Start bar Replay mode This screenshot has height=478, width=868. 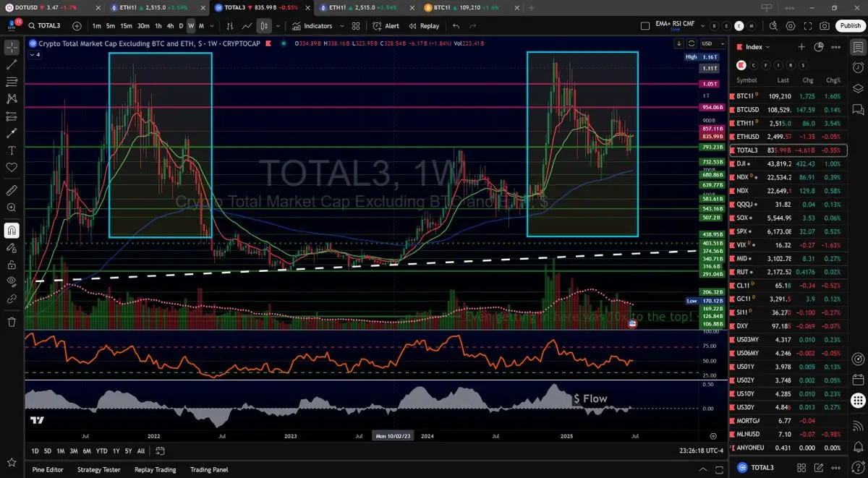point(424,26)
